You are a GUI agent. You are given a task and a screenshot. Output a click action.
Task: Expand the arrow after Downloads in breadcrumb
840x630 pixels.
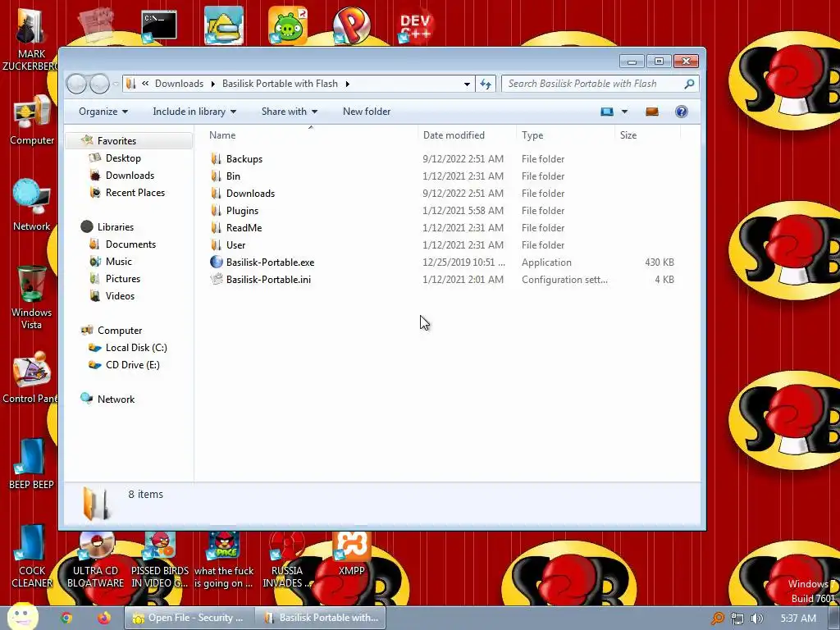tap(212, 84)
